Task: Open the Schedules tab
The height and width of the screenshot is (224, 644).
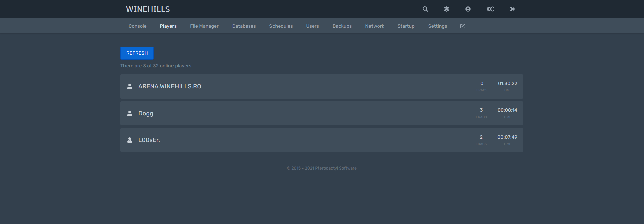Action: pos(281,26)
